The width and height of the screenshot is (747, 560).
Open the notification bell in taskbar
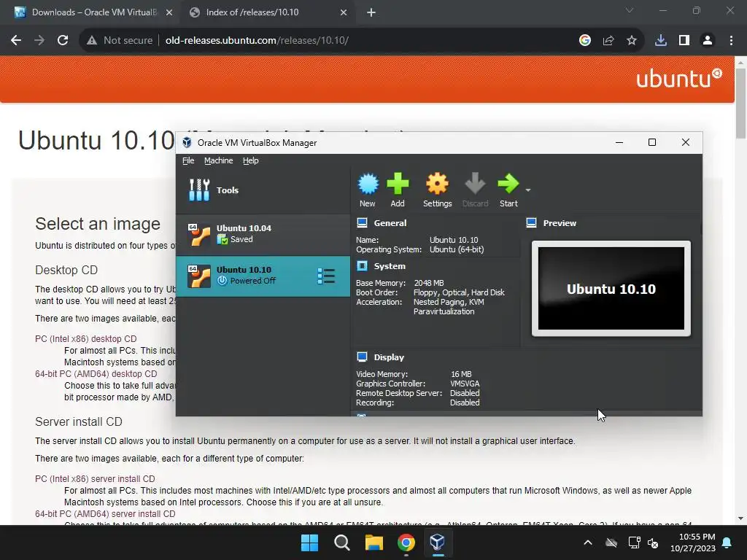(727, 542)
